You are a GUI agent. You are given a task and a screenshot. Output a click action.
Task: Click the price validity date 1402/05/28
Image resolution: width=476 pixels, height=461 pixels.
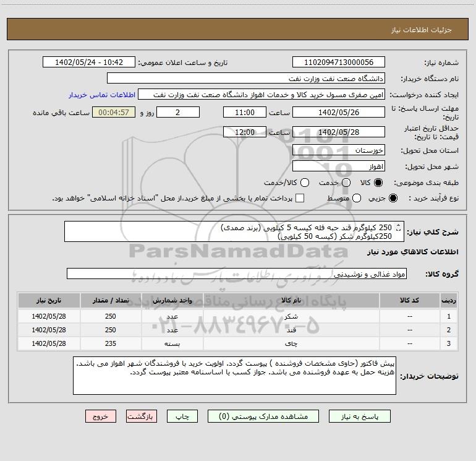tap(339, 132)
